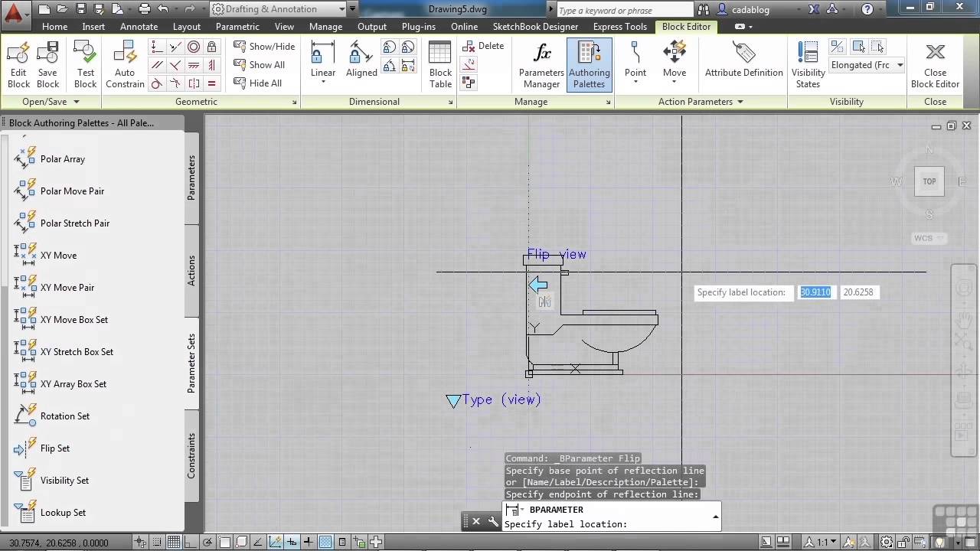Open the Annotate ribbon tab
The image size is (980, 551).
click(x=139, y=26)
